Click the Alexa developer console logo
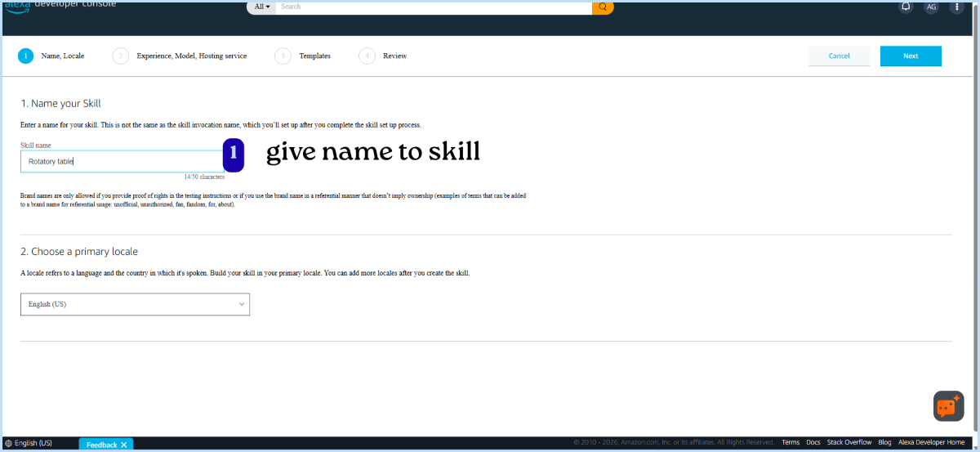Image resolution: width=980 pixels, height=452 pixels. click(x=60, y=5)
